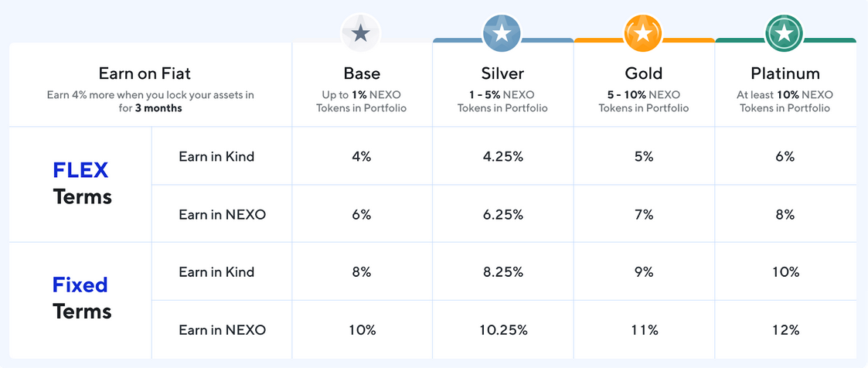Click the blue Silver tier star badge
The height and width of the screenshot is (368, 868).
[x=502, y=33]
